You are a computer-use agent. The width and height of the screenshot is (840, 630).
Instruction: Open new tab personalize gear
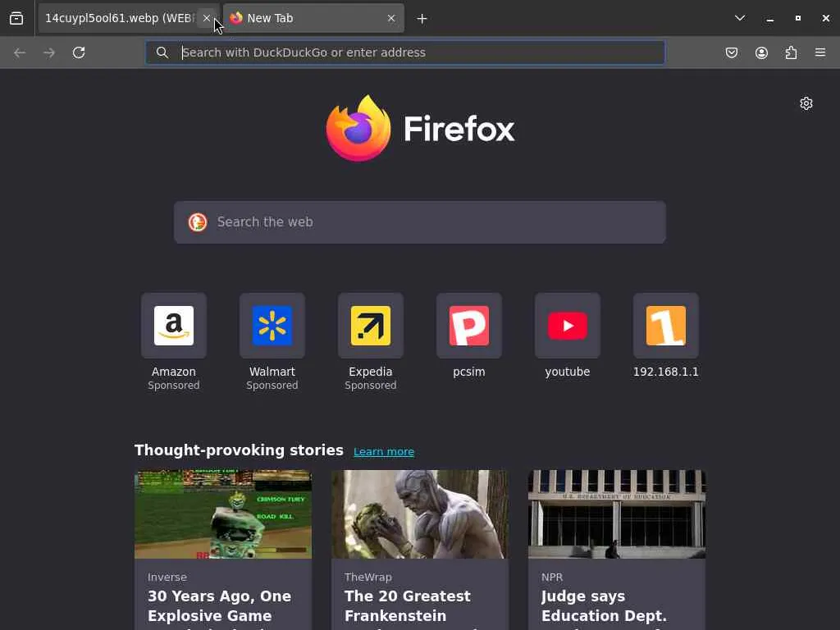[806, 103]
